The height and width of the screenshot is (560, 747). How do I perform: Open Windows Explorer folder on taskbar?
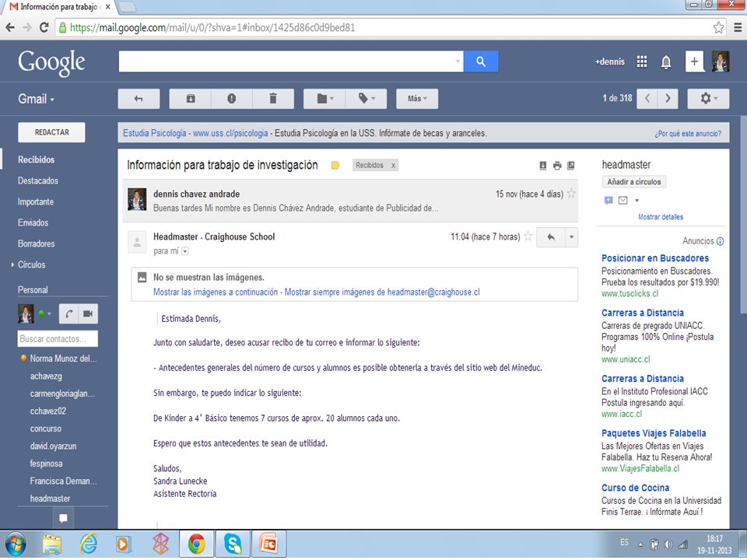52,544
